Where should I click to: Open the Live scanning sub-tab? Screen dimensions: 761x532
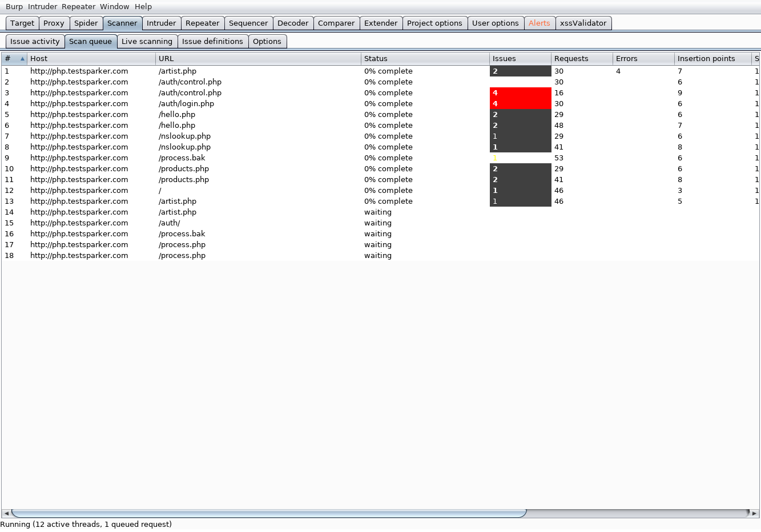(x=147, y=42)
